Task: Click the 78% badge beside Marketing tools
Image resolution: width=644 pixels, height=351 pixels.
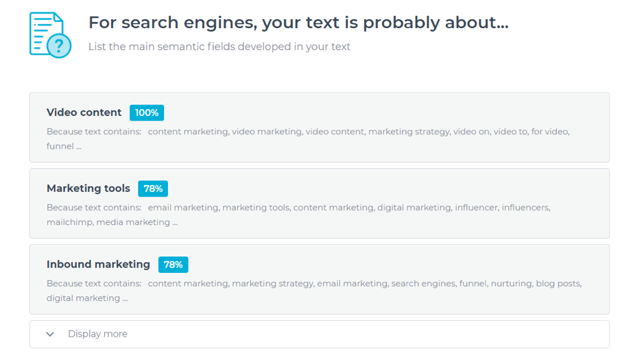Action: pos(153,189)
